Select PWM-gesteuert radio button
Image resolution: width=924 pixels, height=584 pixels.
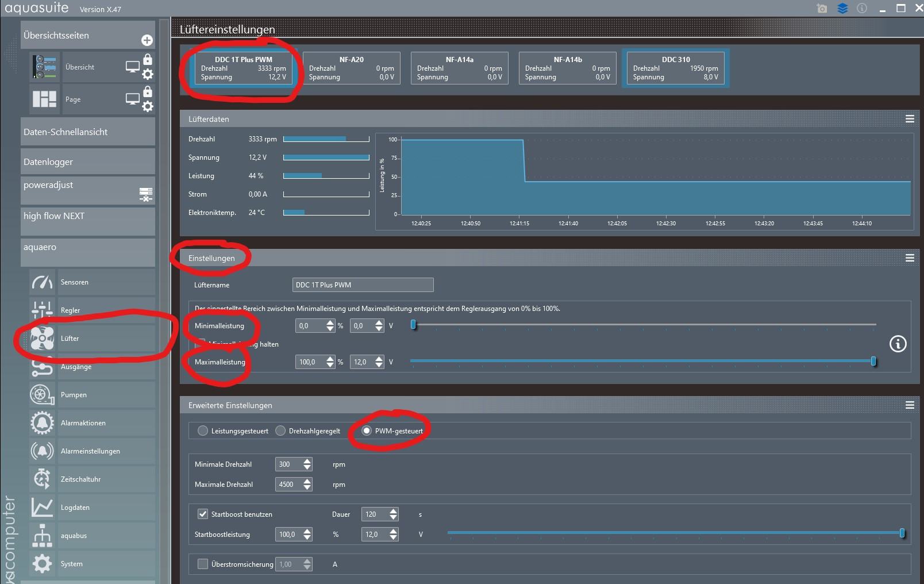[x=367, y=431]
